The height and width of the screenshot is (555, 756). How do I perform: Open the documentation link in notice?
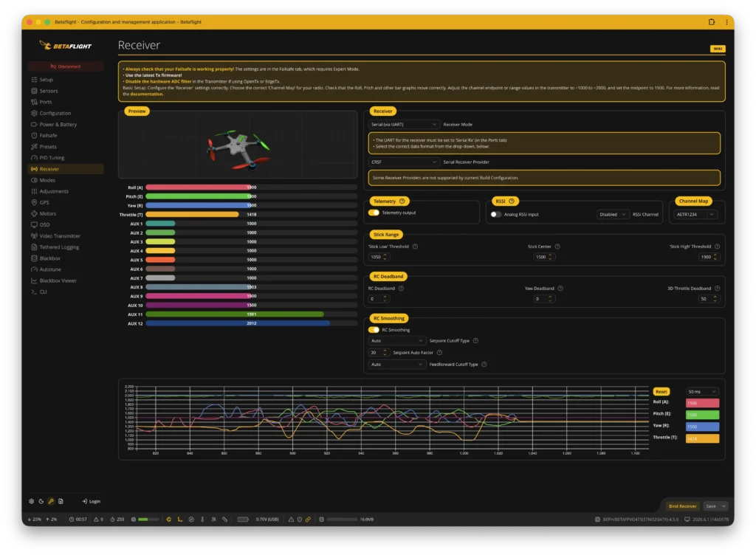point(147,94)
